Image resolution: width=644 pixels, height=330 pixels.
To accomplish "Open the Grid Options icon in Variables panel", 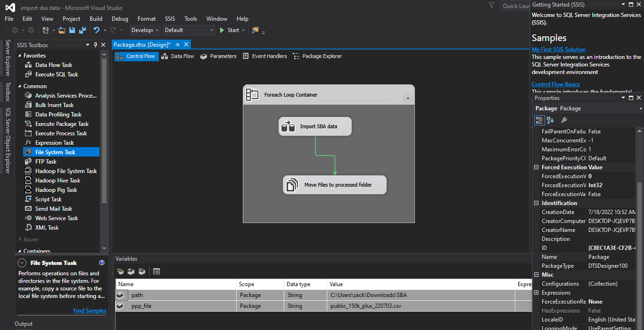I will [x=157, y=272].
